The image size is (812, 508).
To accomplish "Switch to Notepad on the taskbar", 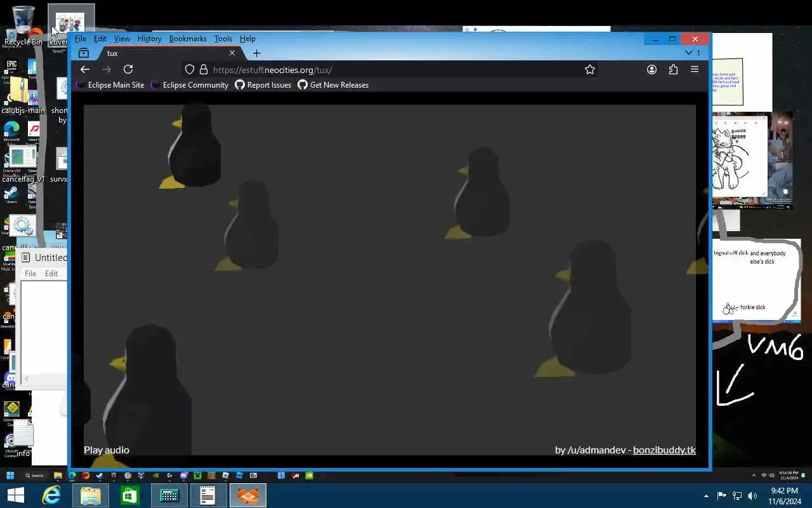I will (x=208, y=495).
